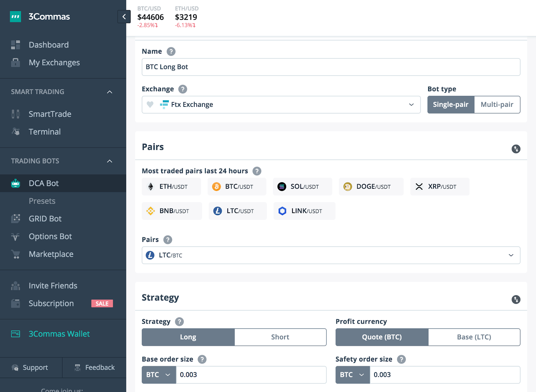Click the Strategy section reset icon

coord(516,300)
